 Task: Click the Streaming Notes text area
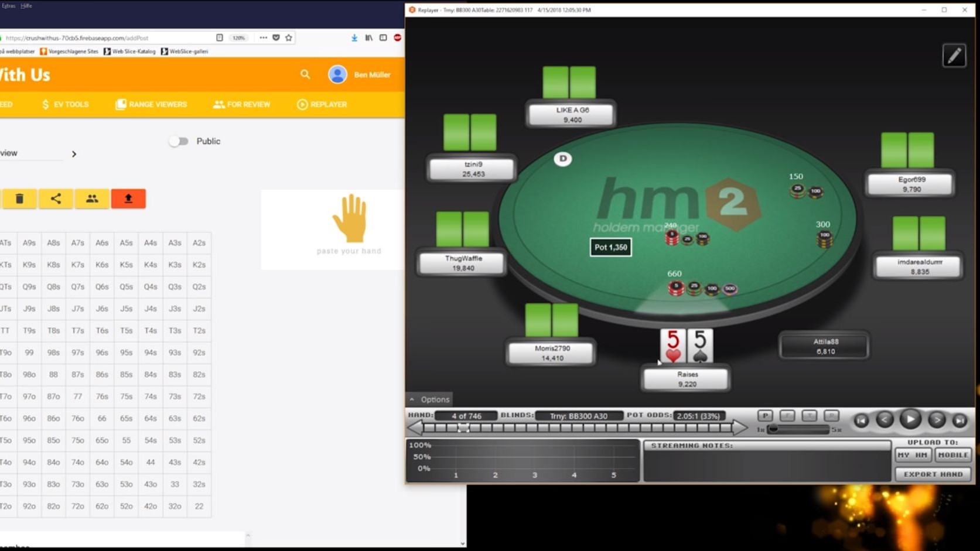click(767, 466)
